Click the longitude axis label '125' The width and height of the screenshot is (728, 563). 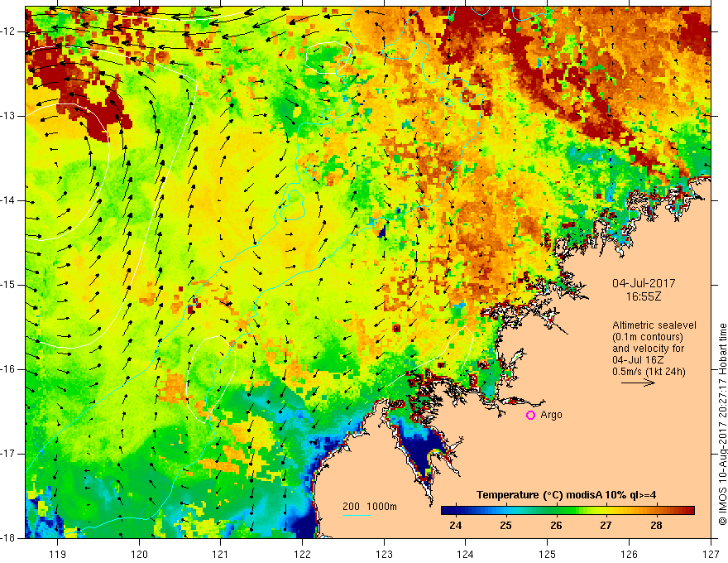pos(548,554)
